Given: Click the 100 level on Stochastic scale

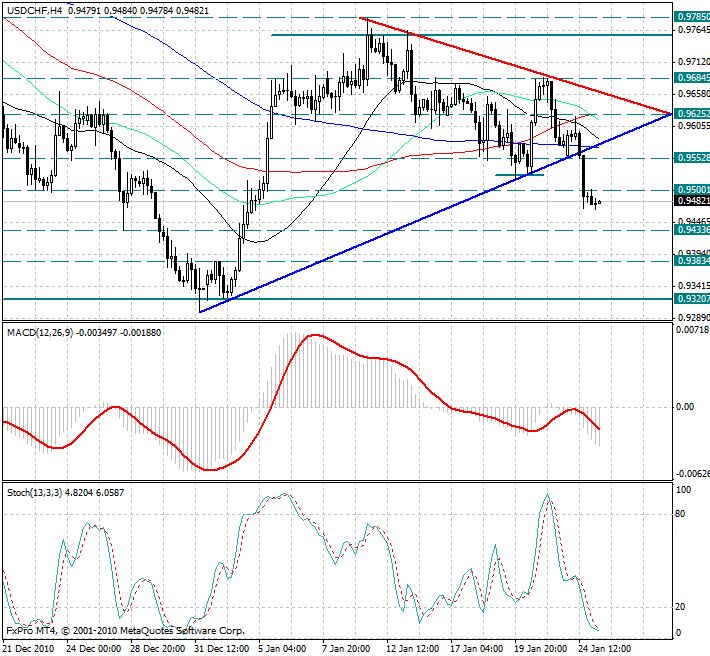Looking at the screenshot, I should (683, 490).
